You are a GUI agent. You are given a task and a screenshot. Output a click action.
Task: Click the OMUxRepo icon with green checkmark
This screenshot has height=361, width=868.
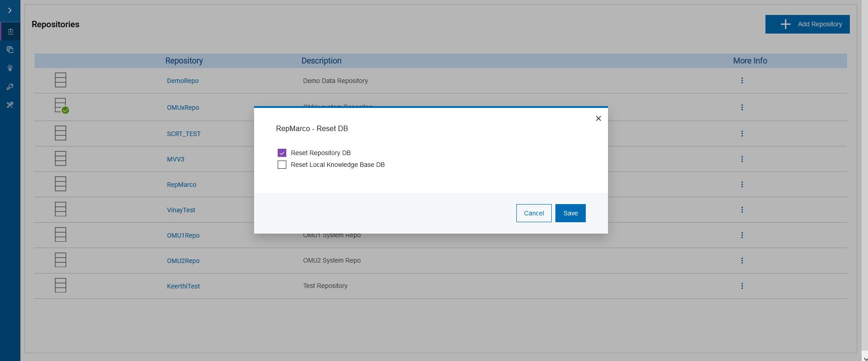61,106
